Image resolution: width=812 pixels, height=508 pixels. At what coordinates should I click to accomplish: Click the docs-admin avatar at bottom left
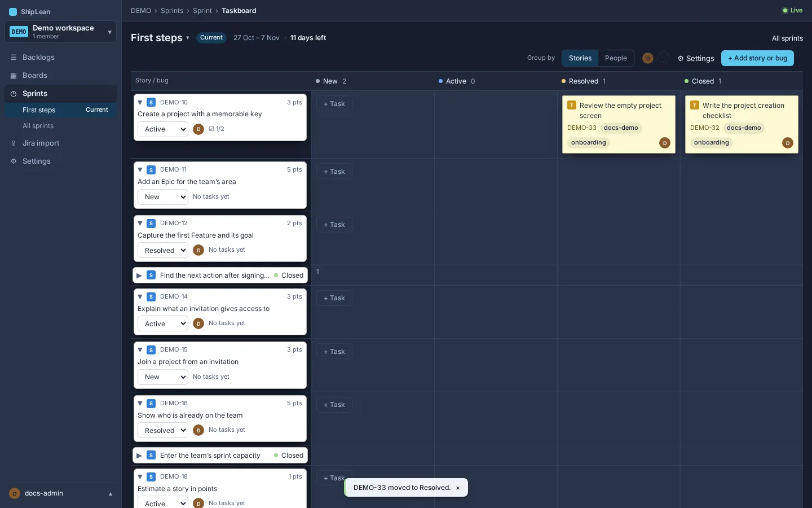pyautogui.click(x=15, y=493)
